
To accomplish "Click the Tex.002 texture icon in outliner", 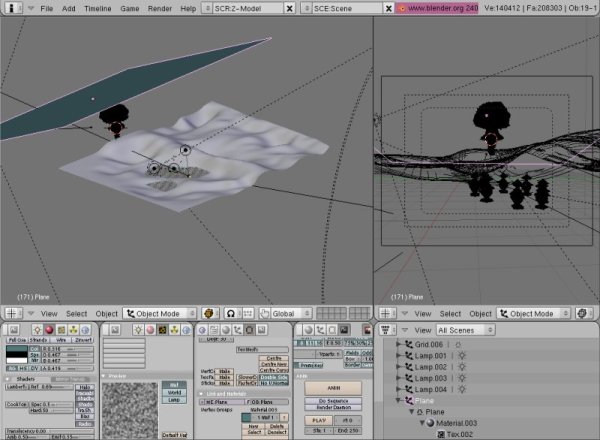I will (441, 434).
